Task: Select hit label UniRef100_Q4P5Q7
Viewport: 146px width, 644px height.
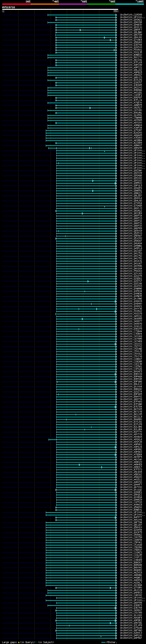Action: click(131, 638)
